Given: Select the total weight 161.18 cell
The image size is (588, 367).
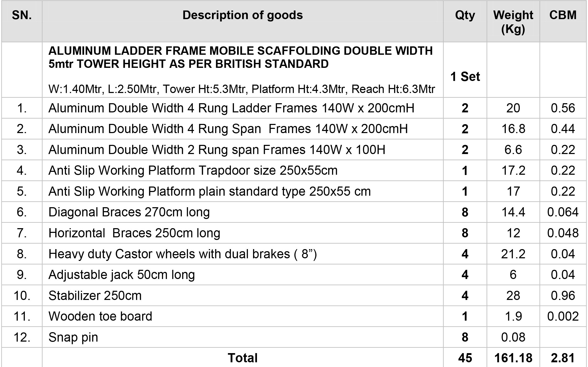Looking at the screenshot, I should 513,358.
